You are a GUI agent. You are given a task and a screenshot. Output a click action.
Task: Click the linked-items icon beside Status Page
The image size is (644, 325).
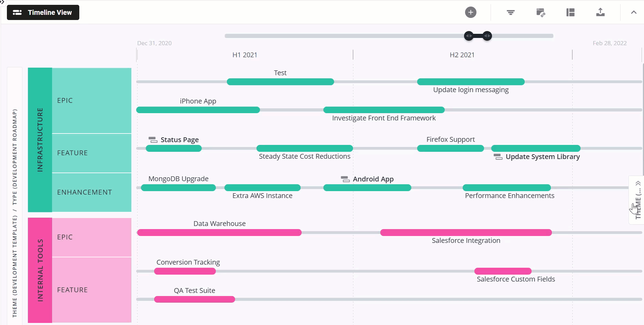pyautogui.click(x=153, y=140)
